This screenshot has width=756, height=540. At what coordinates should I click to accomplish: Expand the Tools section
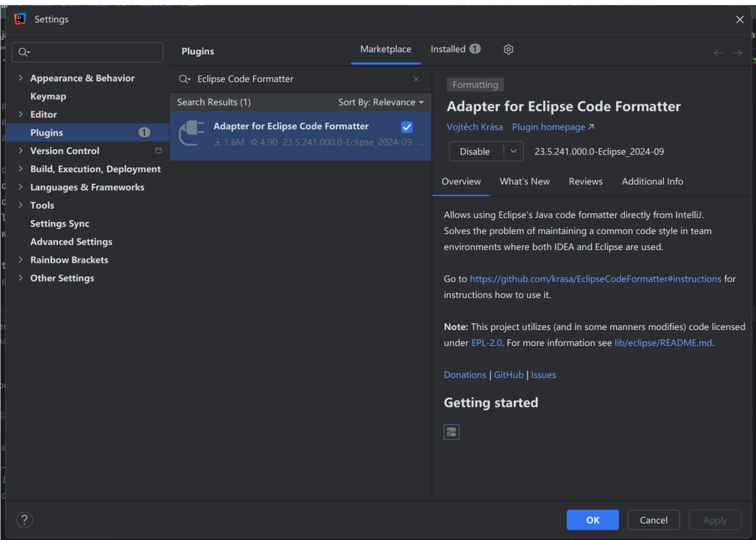point(20,205)
